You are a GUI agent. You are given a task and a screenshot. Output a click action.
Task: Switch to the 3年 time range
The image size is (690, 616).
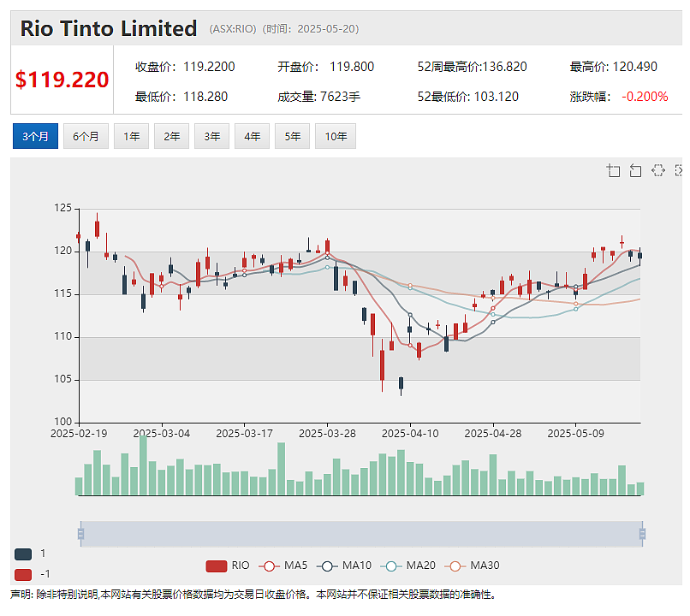(211, 136)
